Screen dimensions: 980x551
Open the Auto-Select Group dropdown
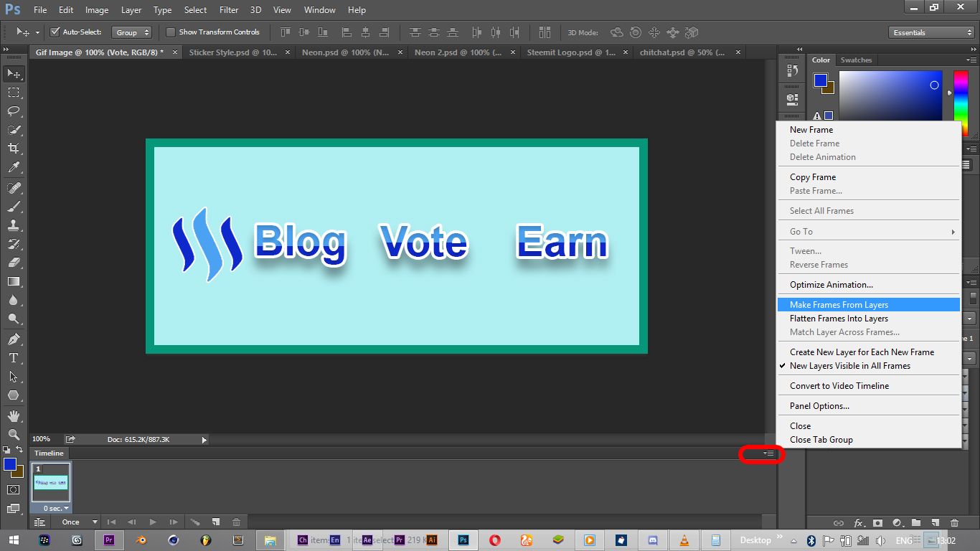point(132,32)
